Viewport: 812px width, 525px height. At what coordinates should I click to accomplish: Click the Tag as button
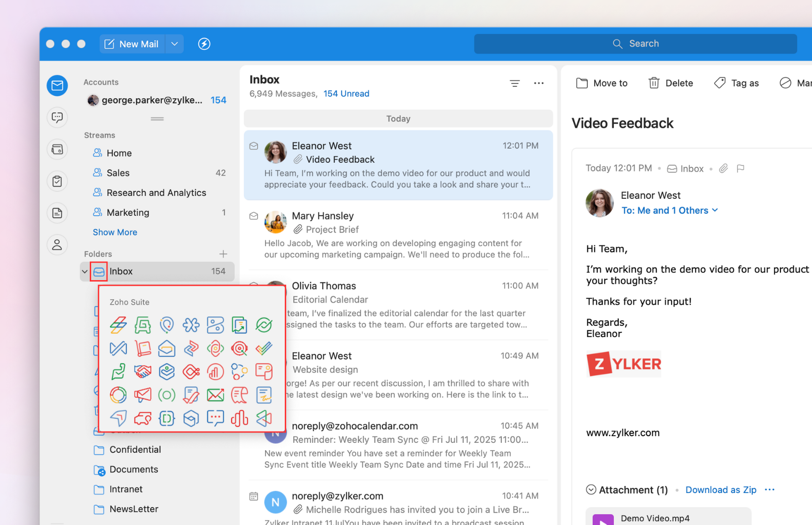click(x=736, y=83)
